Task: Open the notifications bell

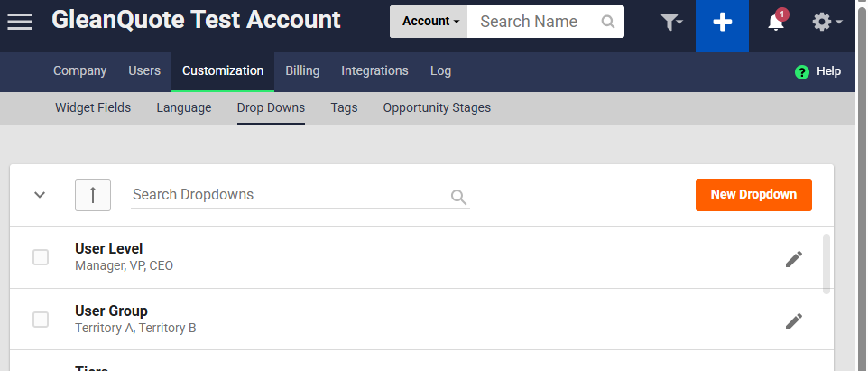Action: click(x=776, y=23)
